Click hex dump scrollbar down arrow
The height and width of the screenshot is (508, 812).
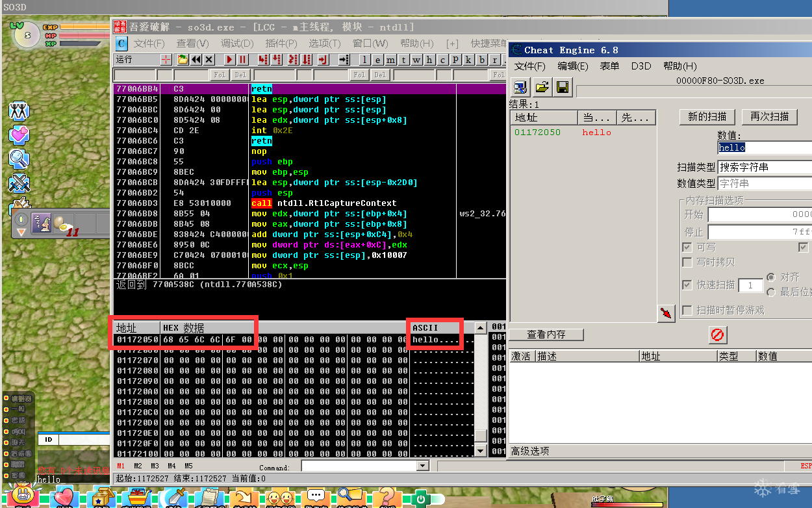pos(481,451)
